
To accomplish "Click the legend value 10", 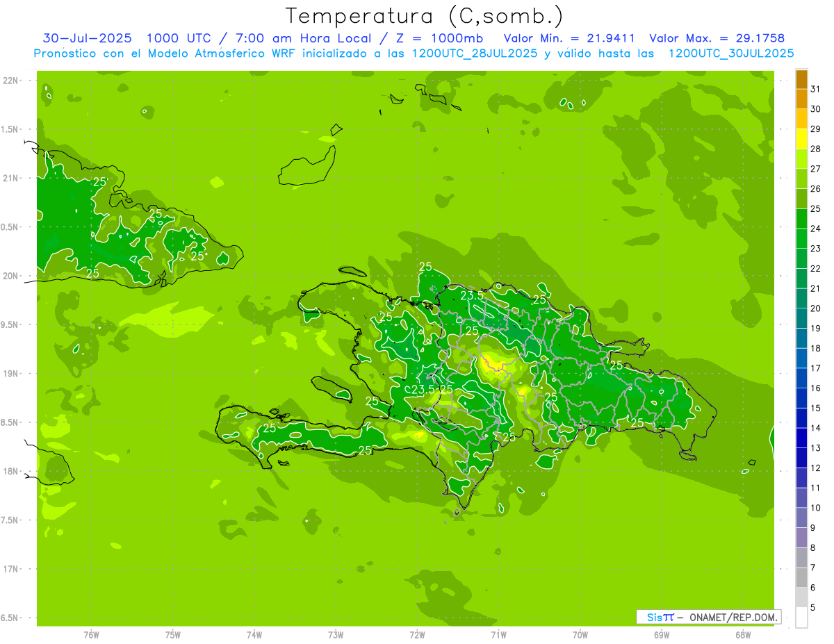I will pos(815,508).
